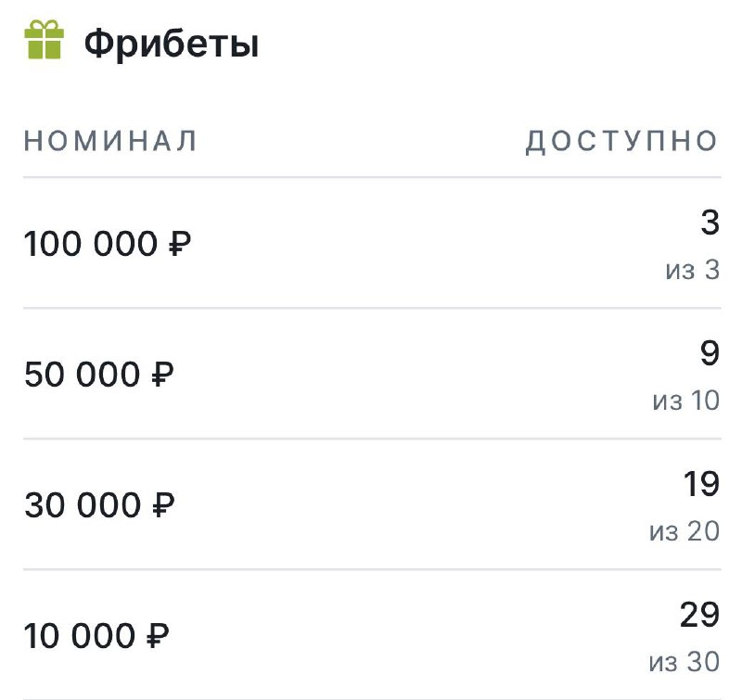742x700 pixels.
Task: Click the ruble sign after 100 000
Action: [x=181, y=245]
